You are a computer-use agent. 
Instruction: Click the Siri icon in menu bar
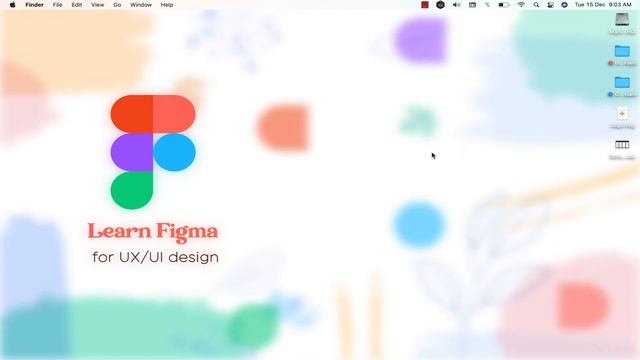tap(564, 5)
